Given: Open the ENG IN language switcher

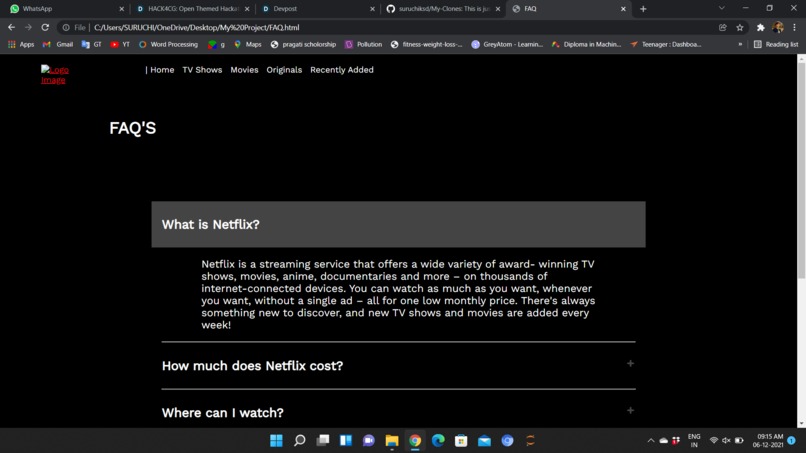Looking at the screenshot, I should (694, 441).
